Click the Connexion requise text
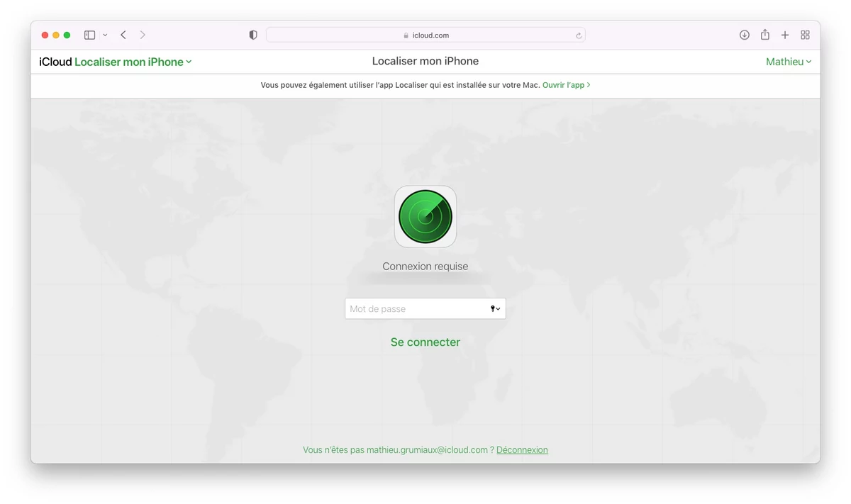This screenshot has width=851, height=504. 425,267
